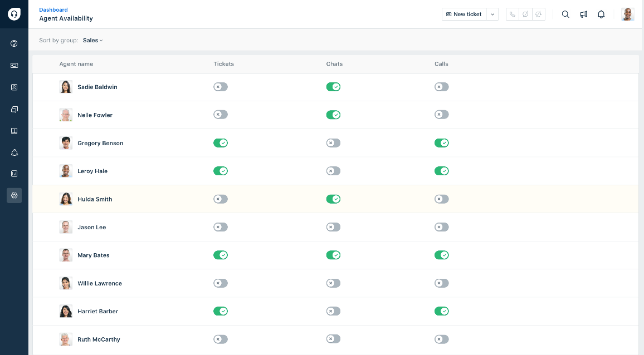Open the Dashboard gauge icon in sidebar

click(x=14, y=43)
